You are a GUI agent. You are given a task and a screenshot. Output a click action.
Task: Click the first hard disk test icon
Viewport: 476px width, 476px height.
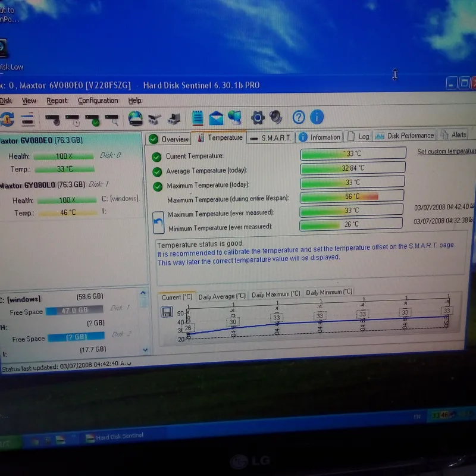[53, 120]
